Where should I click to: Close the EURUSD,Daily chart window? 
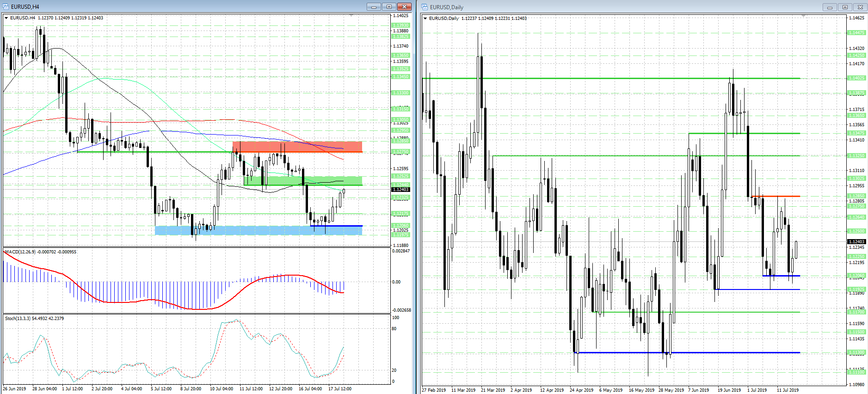860,7
